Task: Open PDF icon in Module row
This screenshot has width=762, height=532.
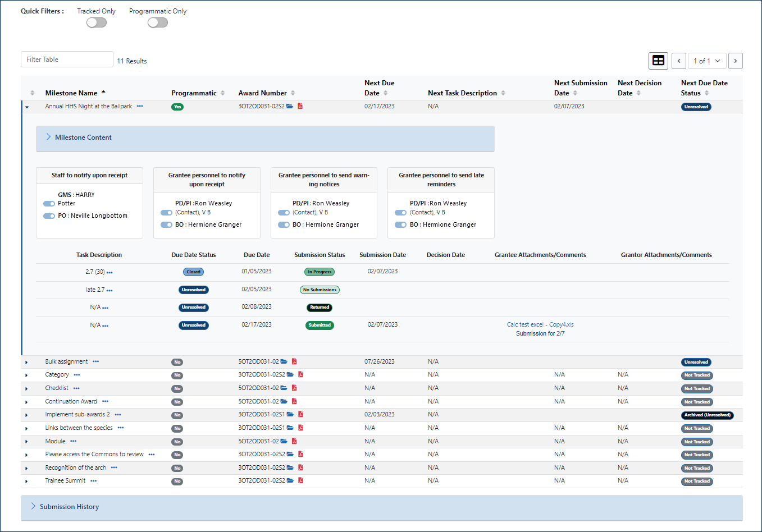Action: click(294, 441)
